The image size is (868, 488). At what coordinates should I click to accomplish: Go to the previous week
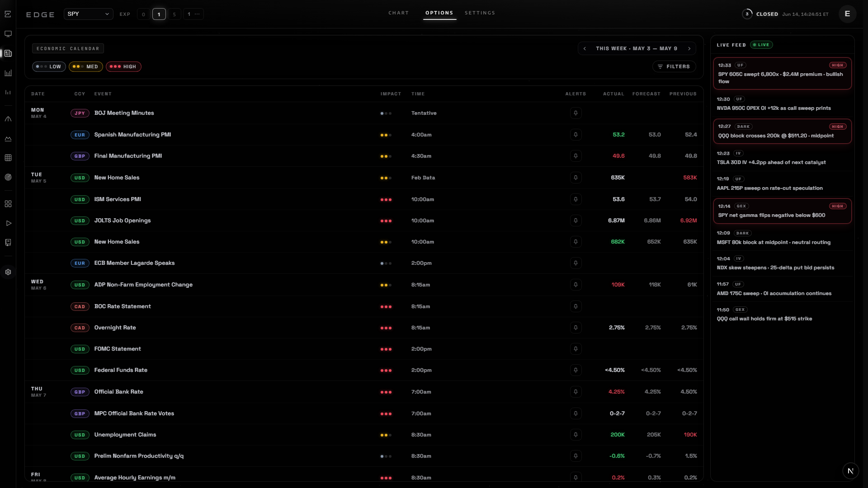[x=585, y=48]
